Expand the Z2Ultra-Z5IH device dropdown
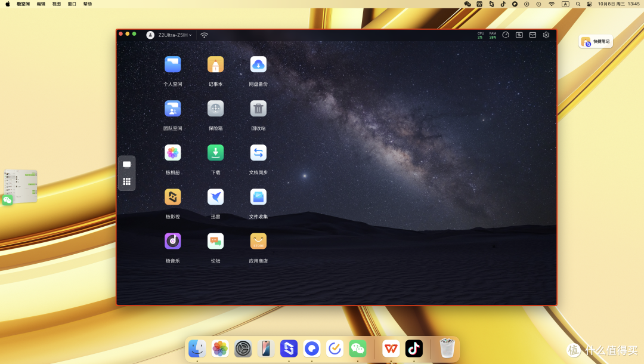 175,35
